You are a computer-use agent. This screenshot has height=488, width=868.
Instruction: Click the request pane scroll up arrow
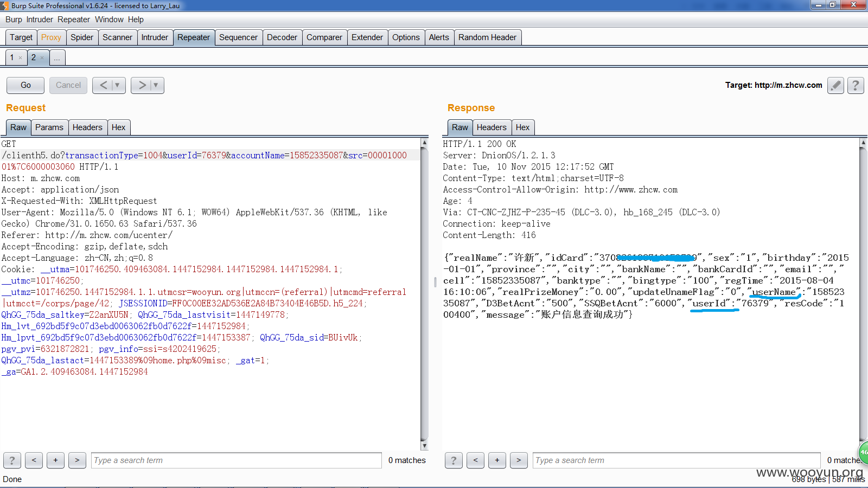pyautogui.click(x=424, y=143)
